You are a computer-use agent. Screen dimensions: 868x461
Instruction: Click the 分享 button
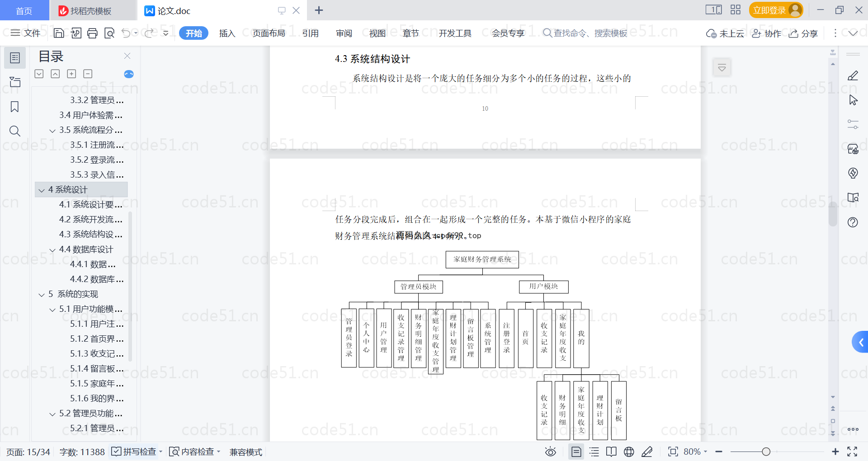coord(803,33)
